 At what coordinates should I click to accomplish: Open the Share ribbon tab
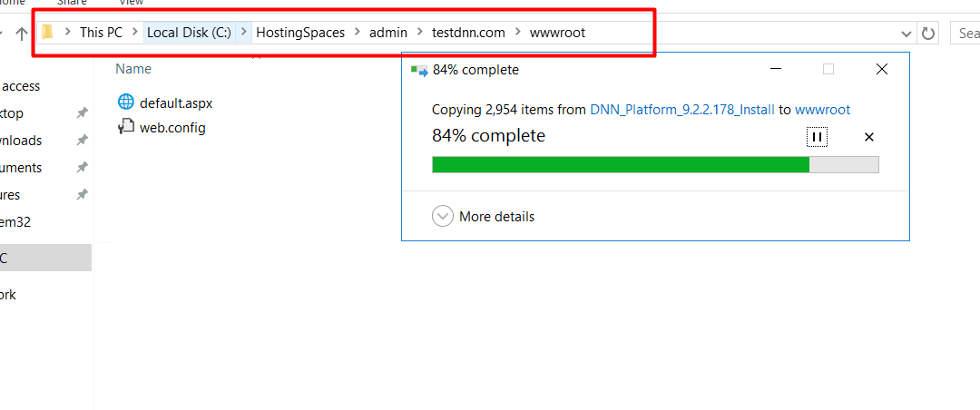pos(72,3)
